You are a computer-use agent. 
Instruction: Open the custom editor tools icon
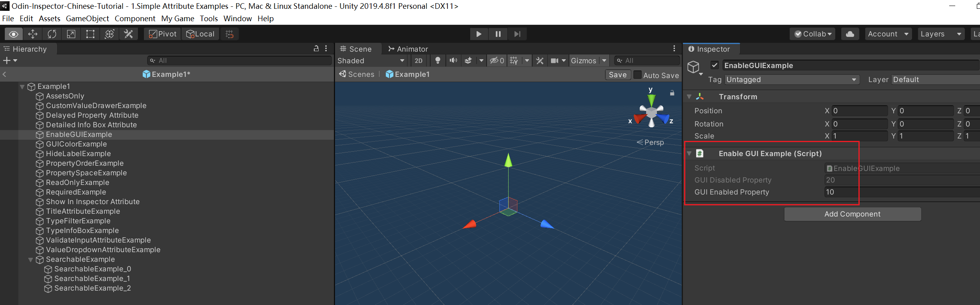pyautogui.click(x=129, y=34)
